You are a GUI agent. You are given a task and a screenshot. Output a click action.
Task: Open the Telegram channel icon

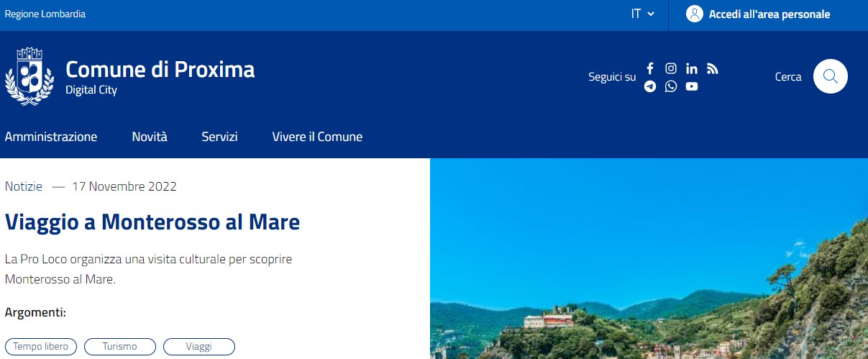click(650, 86)
